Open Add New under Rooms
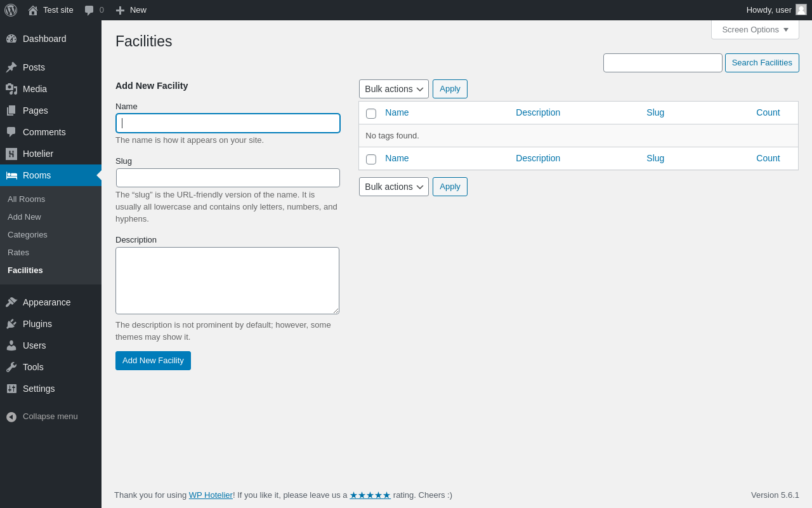Viewport: 812px width, 508px height. pos(24,217)
